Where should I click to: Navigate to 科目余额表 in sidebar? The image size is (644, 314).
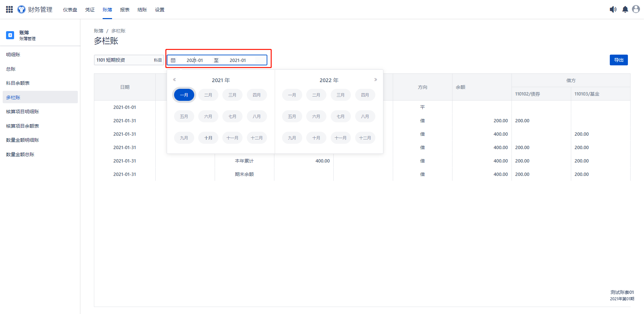pyautogui.click(x=18, y=83)
